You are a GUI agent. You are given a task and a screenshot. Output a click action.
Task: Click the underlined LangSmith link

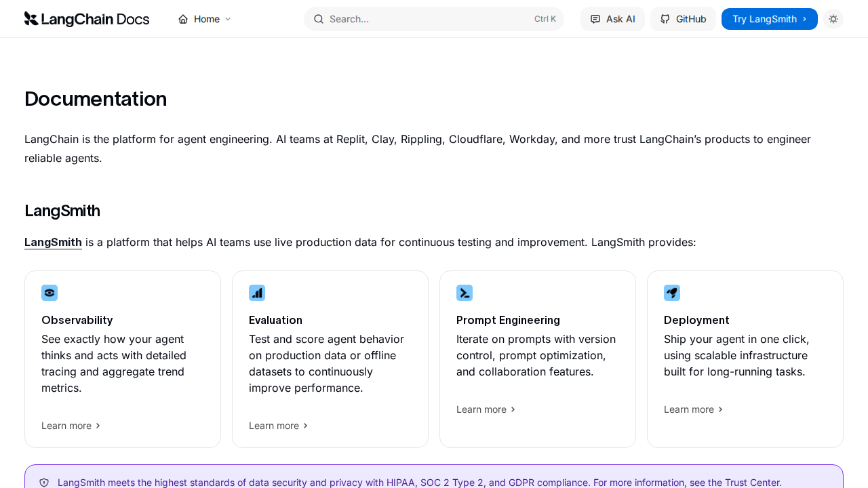(53, 242)
